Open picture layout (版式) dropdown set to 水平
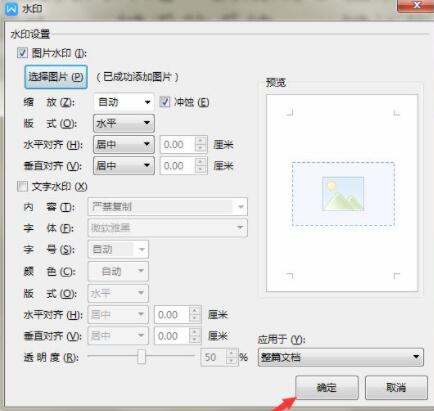 (124, 123)
